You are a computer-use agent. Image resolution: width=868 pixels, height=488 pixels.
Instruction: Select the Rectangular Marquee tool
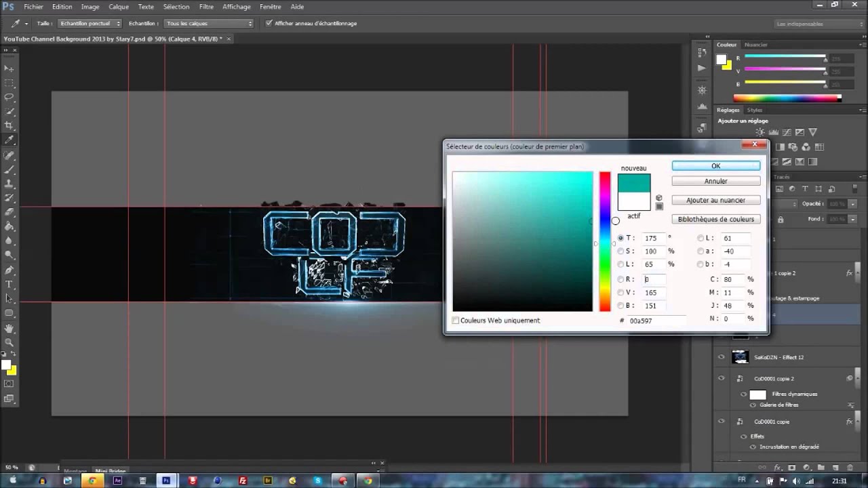pyautogui.click(x=9, y=83)
